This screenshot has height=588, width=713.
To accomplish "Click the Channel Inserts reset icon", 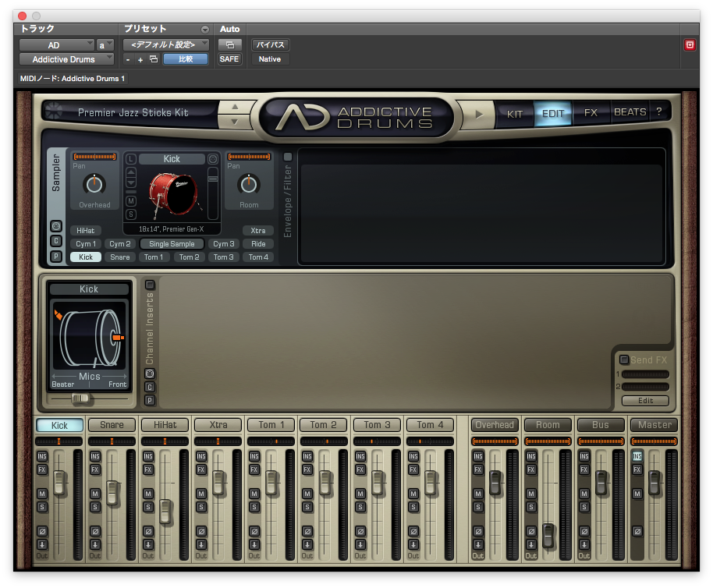I will click(x=150, y=374).
